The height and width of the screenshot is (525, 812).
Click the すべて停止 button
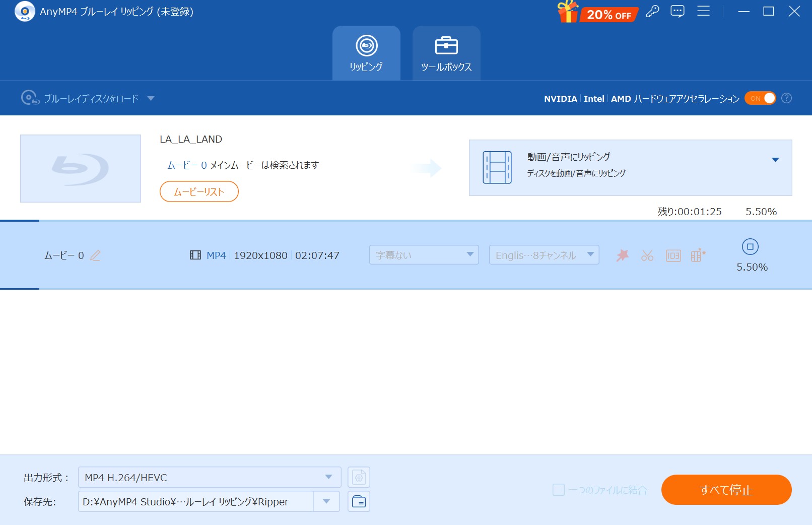(726, 490)
